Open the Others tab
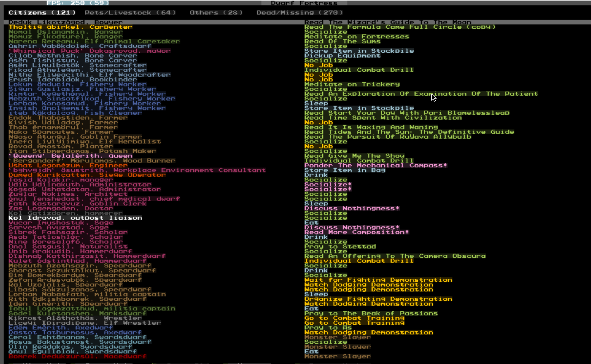591x364 pixels. tap(216, 13)
